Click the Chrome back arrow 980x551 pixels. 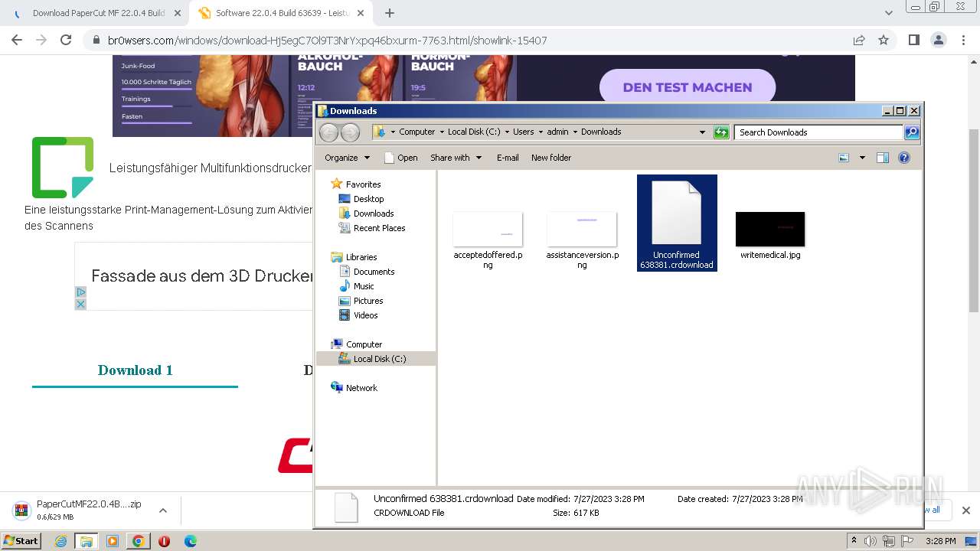[x=17, y=40]
